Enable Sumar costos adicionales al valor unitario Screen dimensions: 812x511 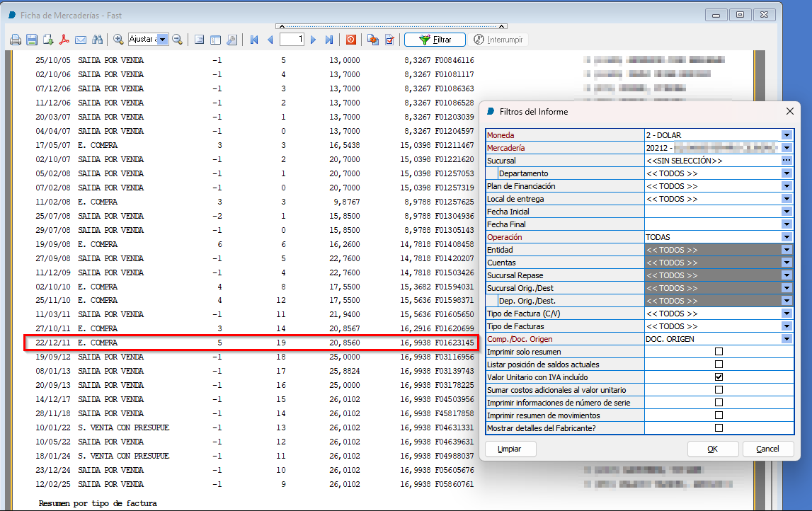coord(719,390)
